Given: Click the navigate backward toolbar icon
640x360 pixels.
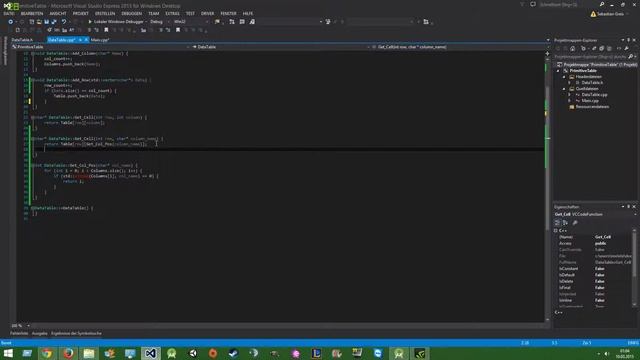Looking at the screenshot, I should click(11, 22).
